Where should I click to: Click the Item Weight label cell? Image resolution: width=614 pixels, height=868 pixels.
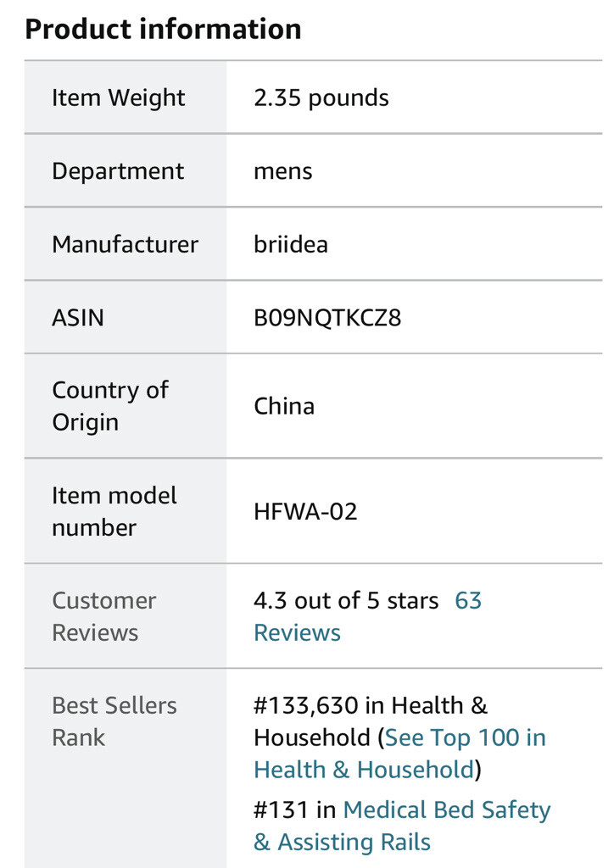point(126,97)
